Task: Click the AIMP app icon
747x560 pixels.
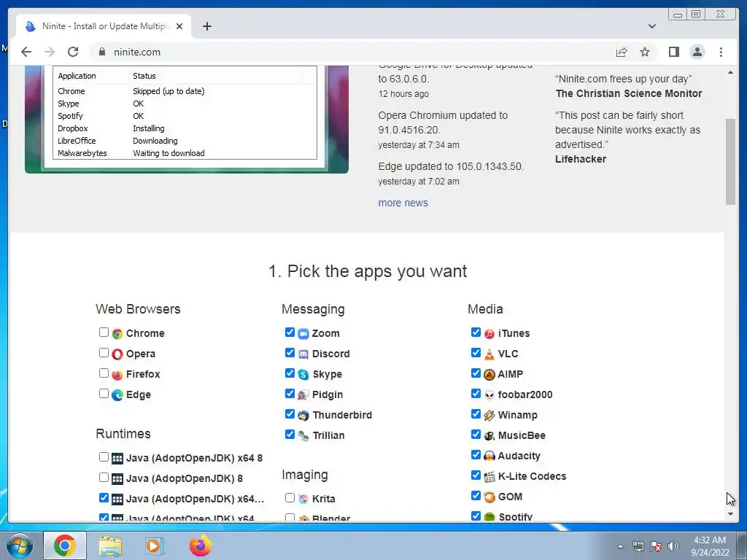Action: [x=489, y=375]
